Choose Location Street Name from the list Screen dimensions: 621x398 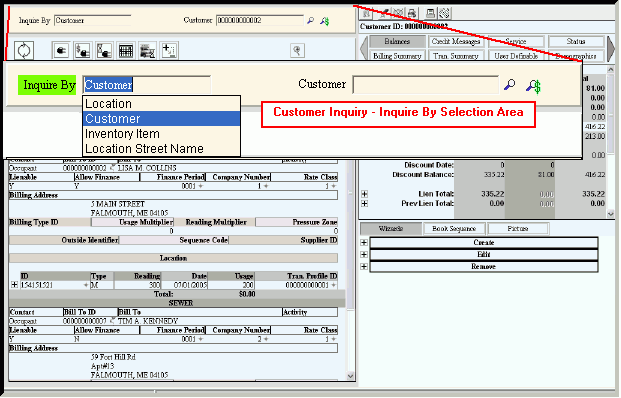point(162,149)
